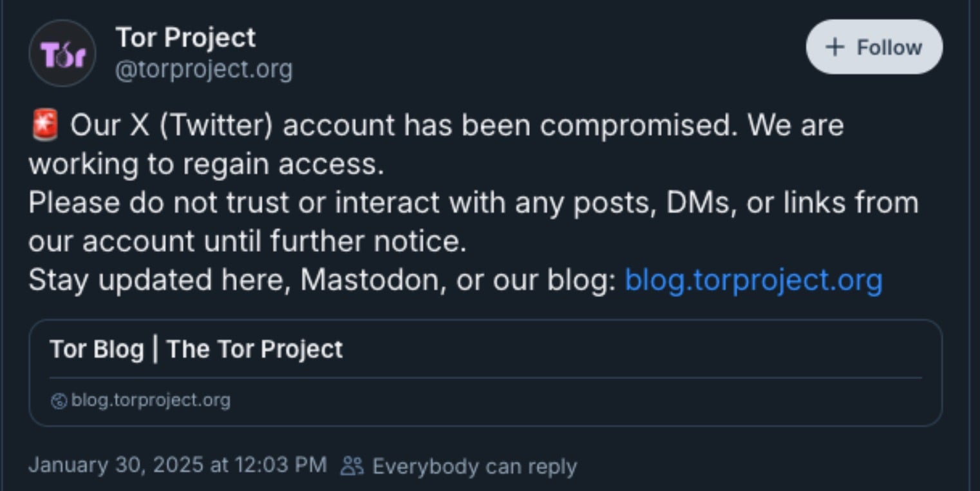Click the "our account until further notice" line

(x=247, y=242)
